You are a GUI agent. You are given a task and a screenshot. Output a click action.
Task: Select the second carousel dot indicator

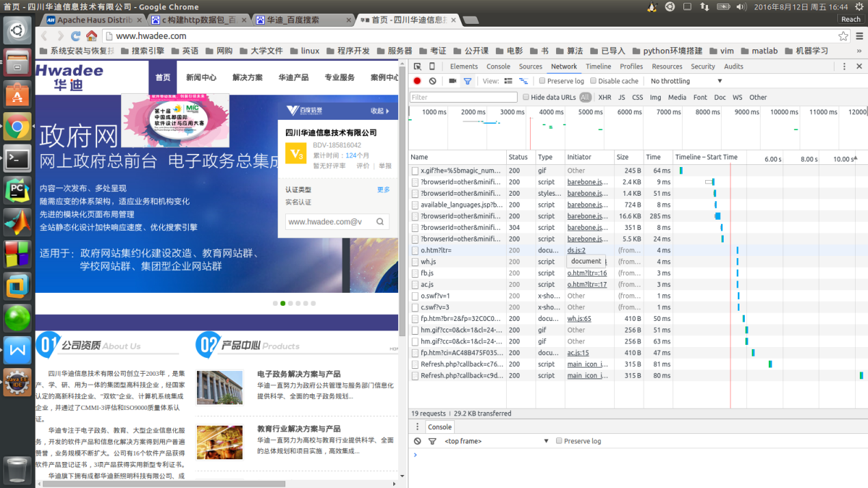pos(282,303)
